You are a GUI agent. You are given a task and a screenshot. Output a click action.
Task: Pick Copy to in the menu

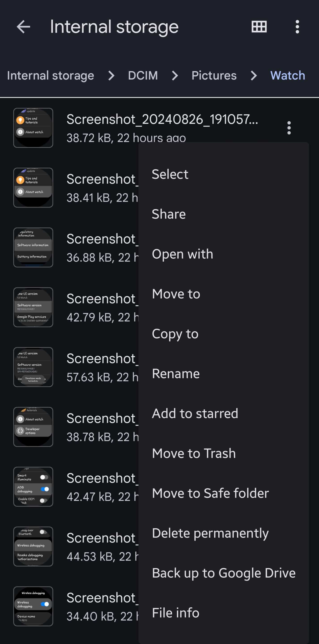[x=175, y=334]
